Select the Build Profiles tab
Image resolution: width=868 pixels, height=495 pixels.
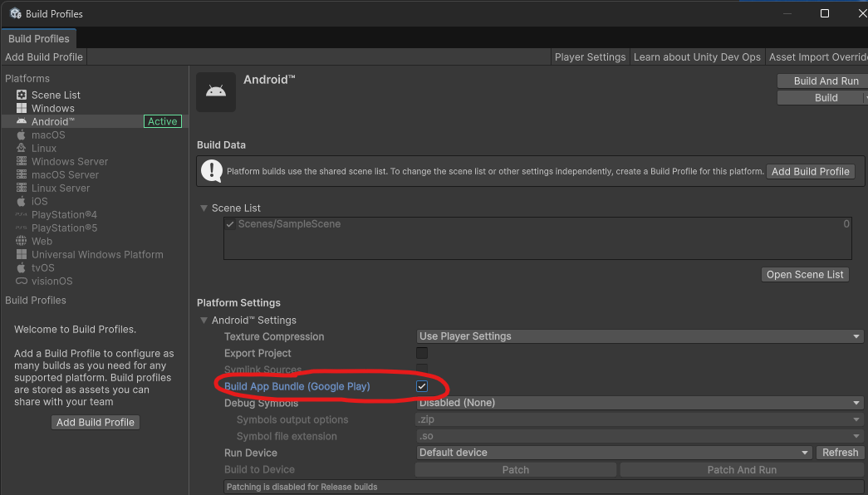click(x=39, y=39)
